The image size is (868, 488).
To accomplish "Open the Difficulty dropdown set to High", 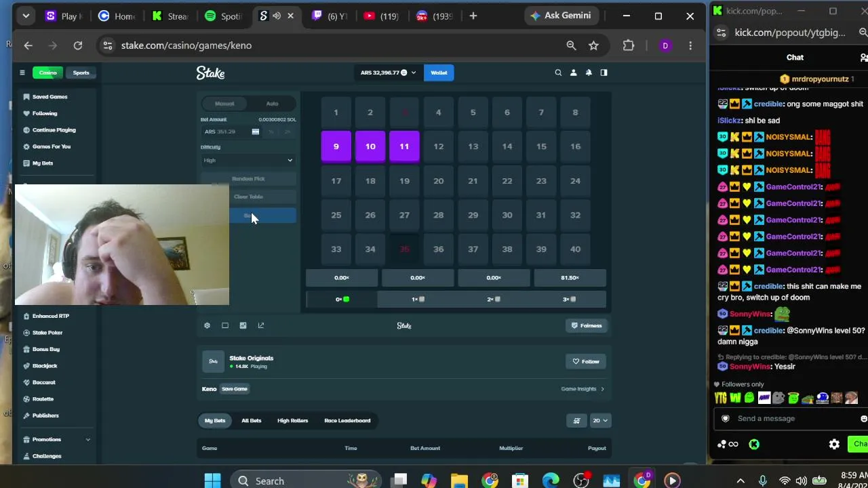I will (248, 161).
